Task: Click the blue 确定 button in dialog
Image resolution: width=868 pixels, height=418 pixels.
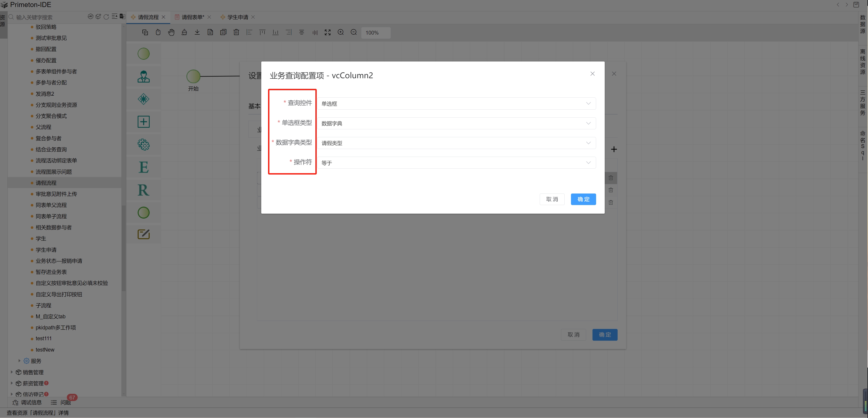Action: point(583,199)
